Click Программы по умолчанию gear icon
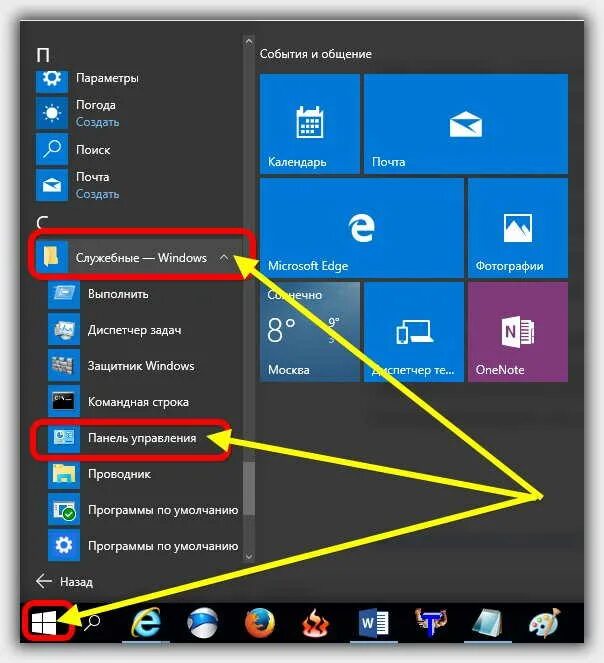Image resolution: width=604 pixels, height=663 pixels. coord(64,545)
